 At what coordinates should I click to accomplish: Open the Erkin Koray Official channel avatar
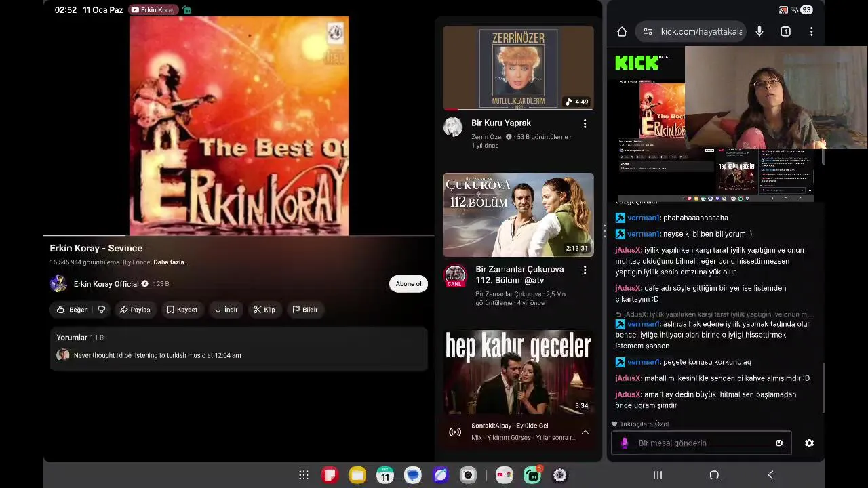58,284
